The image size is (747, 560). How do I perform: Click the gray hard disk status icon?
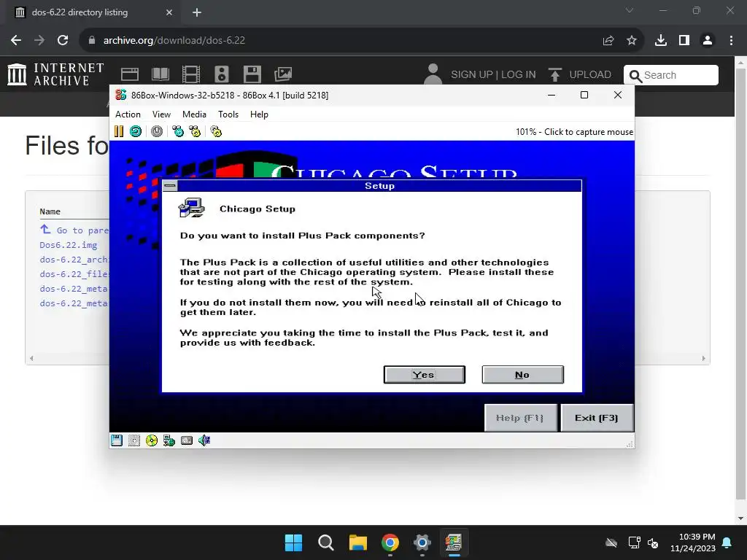(x=187, y=440)
